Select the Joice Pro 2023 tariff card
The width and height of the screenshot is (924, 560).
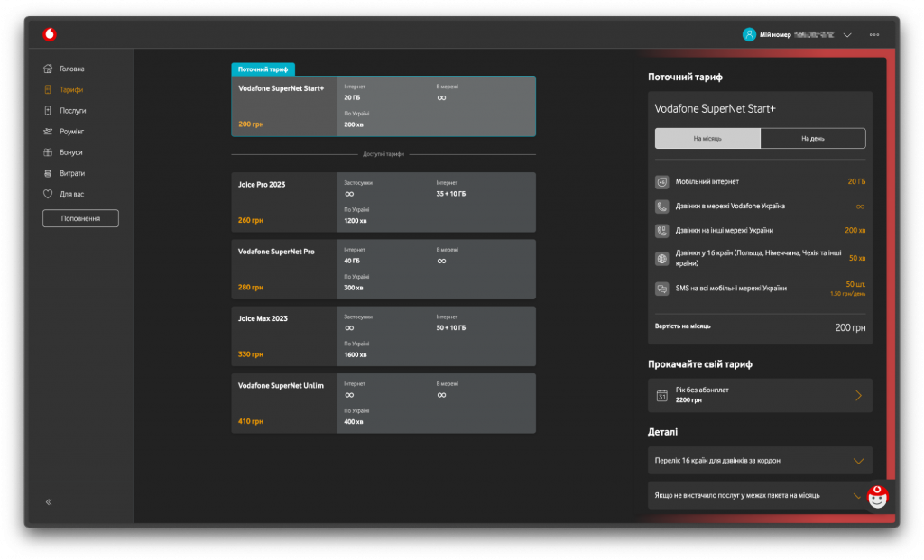click(x=383, y=202)
